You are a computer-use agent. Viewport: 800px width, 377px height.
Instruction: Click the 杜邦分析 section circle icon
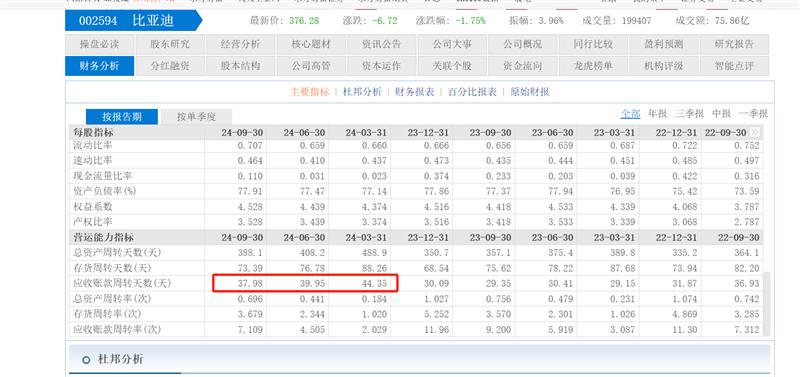coord(86,360)
